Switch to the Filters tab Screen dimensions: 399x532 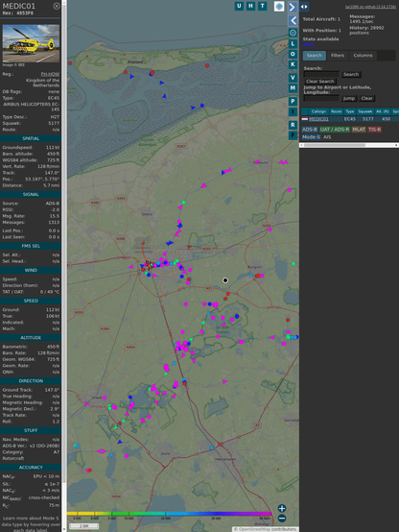(338, 56)
